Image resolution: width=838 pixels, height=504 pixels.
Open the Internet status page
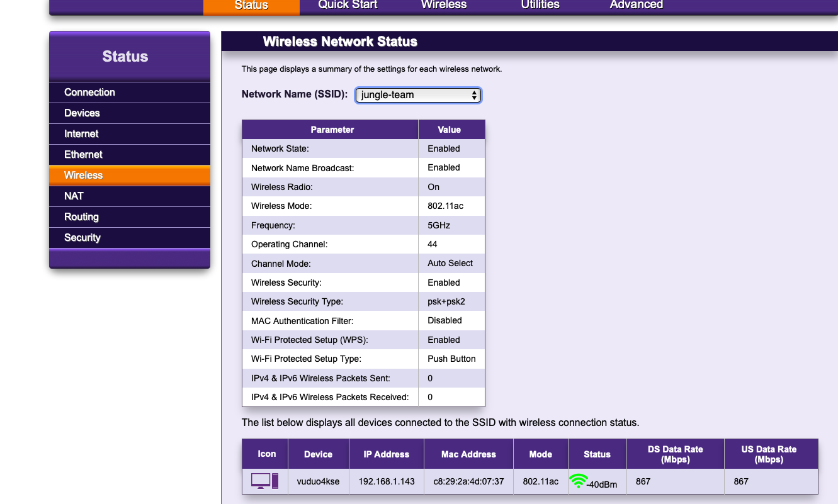[x=81, y=134]
